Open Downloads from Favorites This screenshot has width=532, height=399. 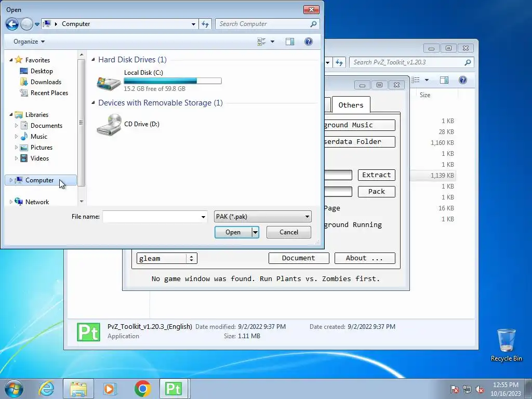[x=46, y=82]
